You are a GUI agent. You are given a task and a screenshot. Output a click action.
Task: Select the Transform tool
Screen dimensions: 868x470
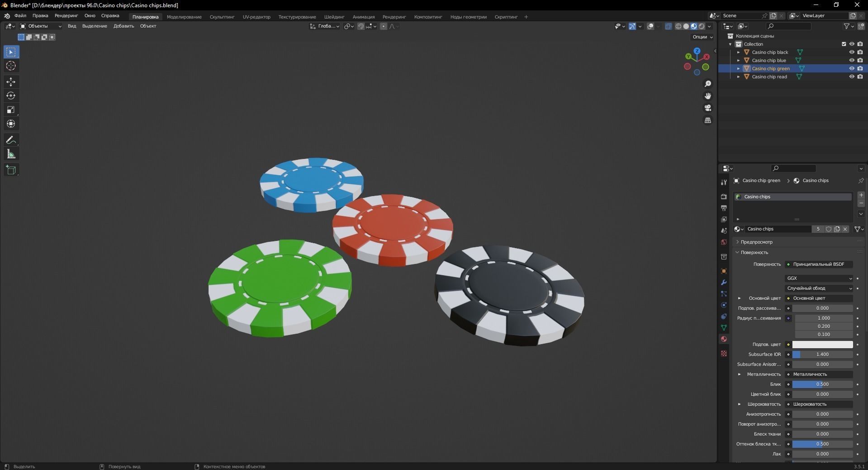tap(11, 124)
